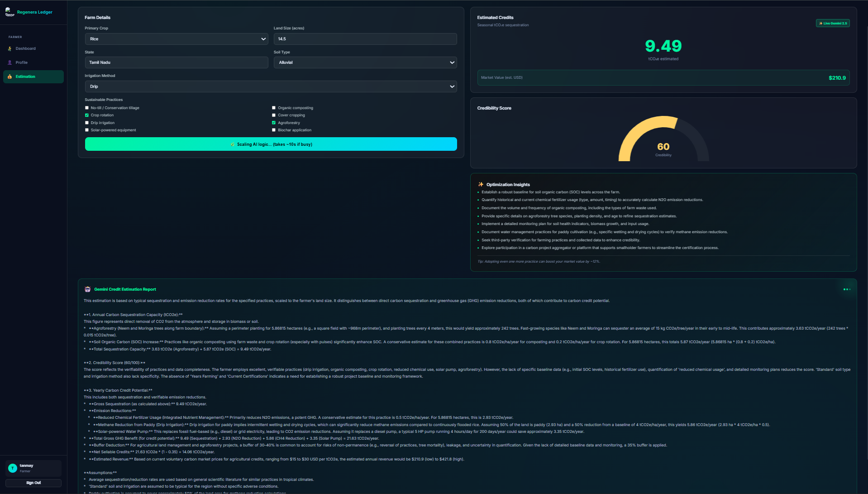Click the insight about establishing SOC baseline
Image resolution: width=868 pixels, height=494 pixels.
[x=551, y=192]
